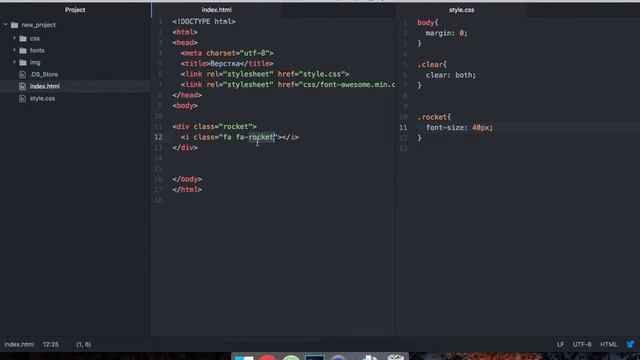Change the UTF-8 encoding selector
Screen dimensions: 640x360
[x=582, y=344]
